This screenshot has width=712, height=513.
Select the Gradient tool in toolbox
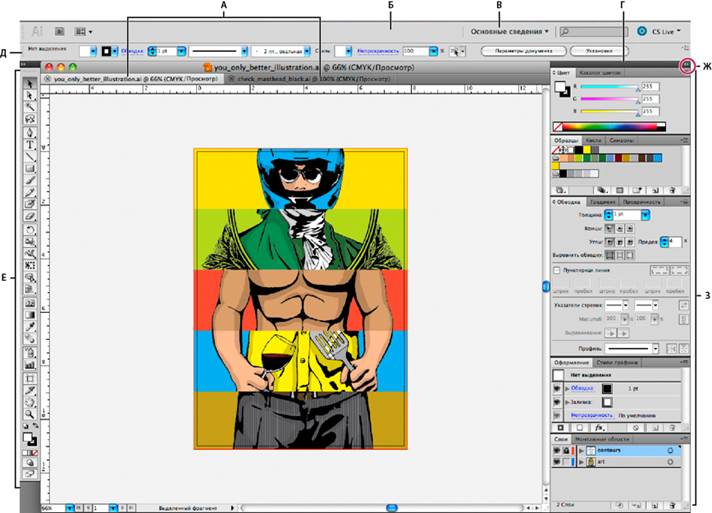pyautogui.click(x=30, y=314)
